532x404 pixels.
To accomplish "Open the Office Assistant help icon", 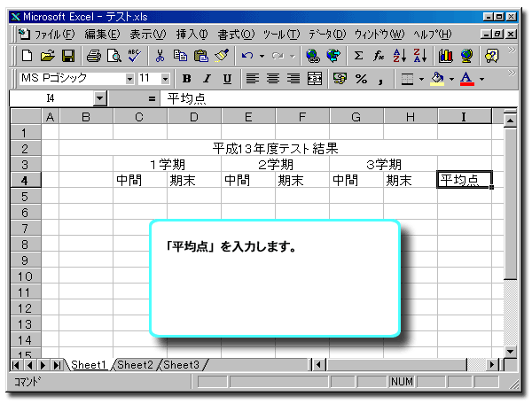I will tap(492, 56).
